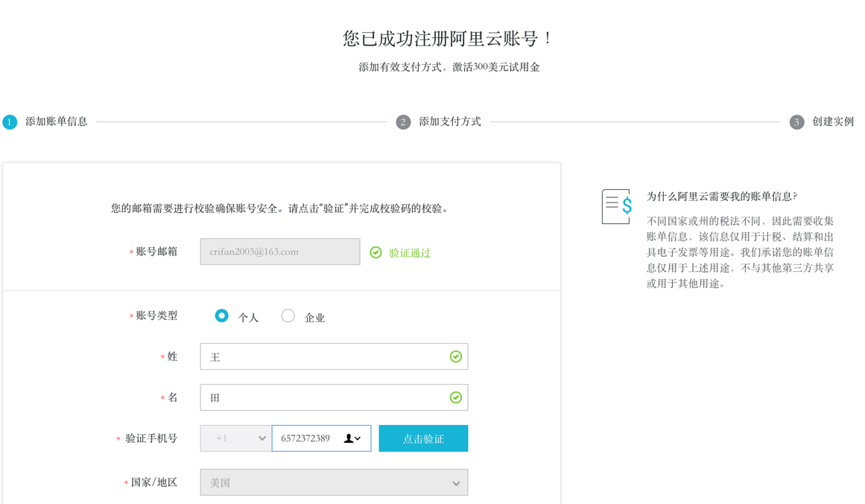
Task: Click step 2 circle for payment method
Action: coord(403,122)
